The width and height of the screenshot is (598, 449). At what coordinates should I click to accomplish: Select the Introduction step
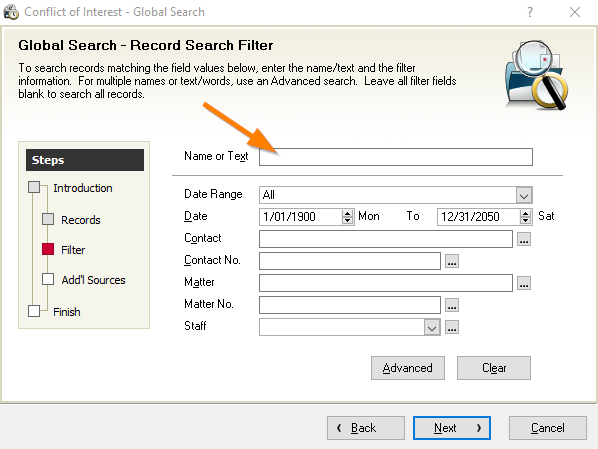click(x=83, y=188)
